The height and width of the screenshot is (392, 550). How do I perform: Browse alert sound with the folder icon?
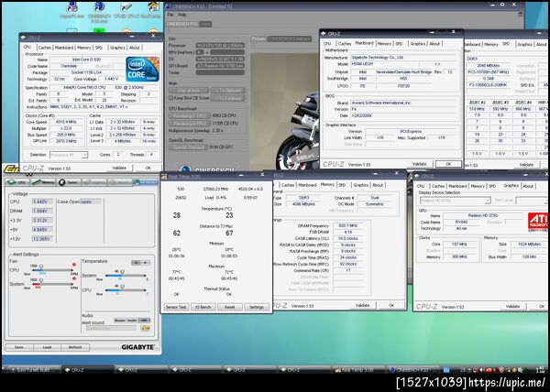click(145, 328)
